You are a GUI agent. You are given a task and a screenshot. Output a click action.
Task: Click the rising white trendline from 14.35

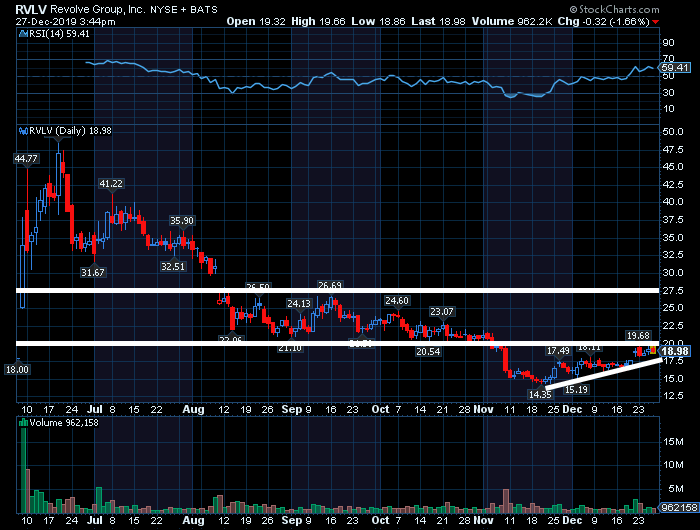(603, 374)
